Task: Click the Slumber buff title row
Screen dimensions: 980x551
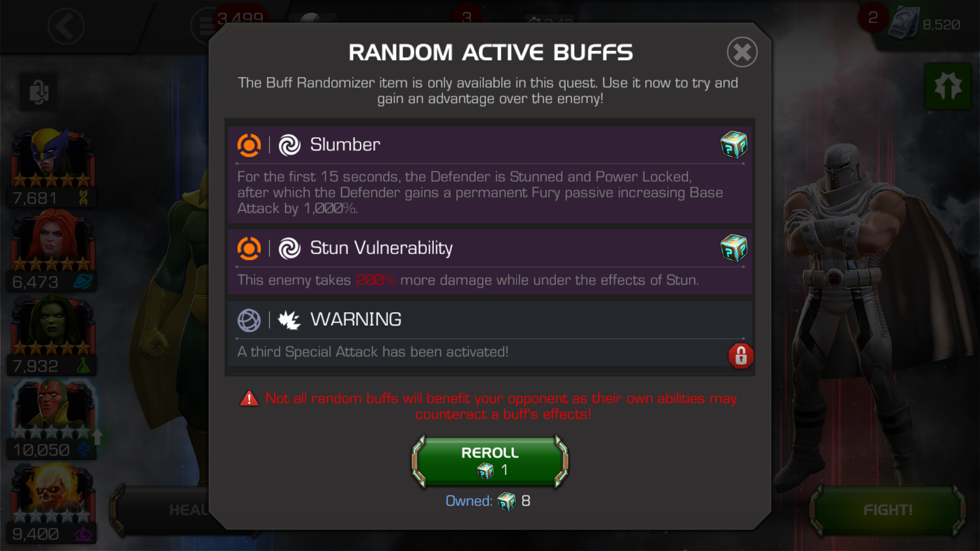Action: (490, 145)
